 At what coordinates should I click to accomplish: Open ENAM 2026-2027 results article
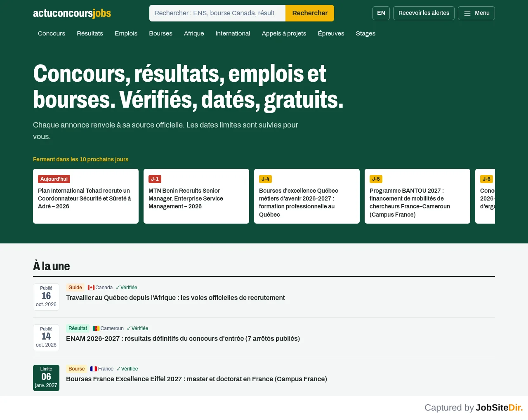coord(183,339)
